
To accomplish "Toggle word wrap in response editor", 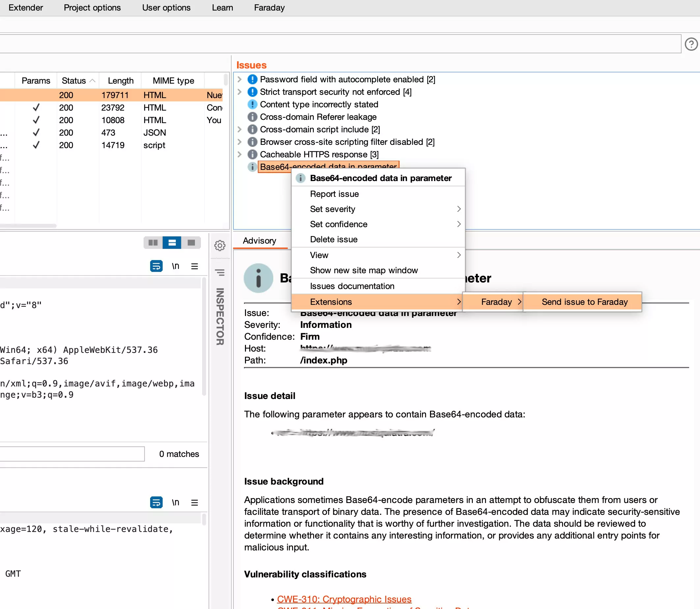I will (x=156, y=502).
